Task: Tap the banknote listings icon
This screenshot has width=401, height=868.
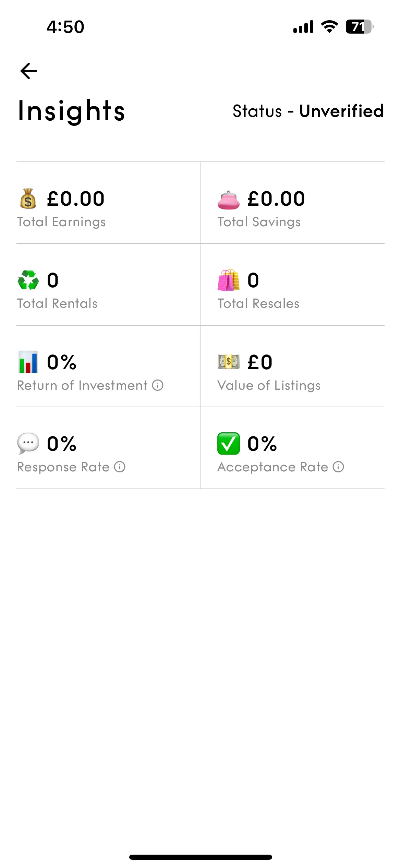Action: tap(229, 362)
